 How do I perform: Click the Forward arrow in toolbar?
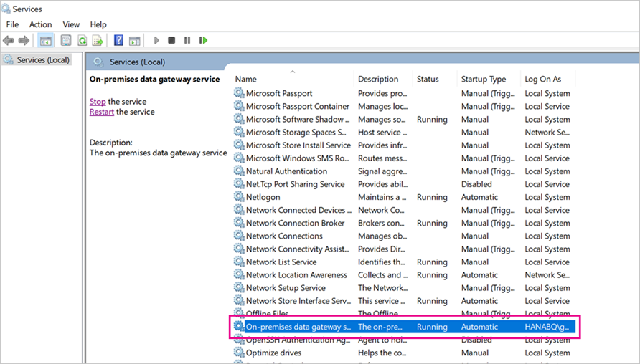pyautogui.click(x=24, y=41)
